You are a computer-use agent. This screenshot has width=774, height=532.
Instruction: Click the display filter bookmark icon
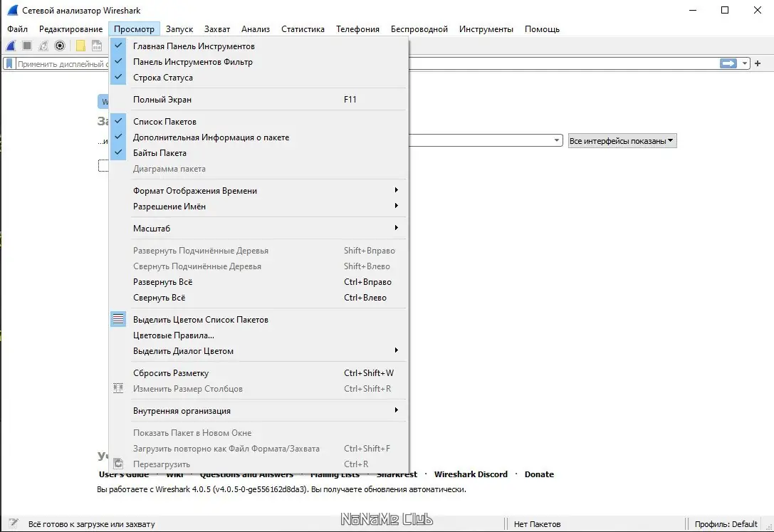(x=9, y=63)
